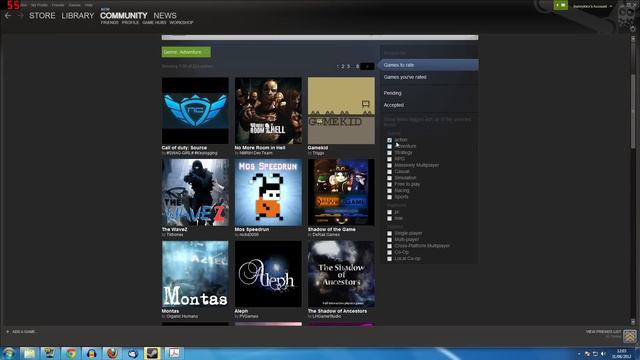
Task: Check the Cross-Platform Multiplayer checkbox
Action: pos(389,246)
